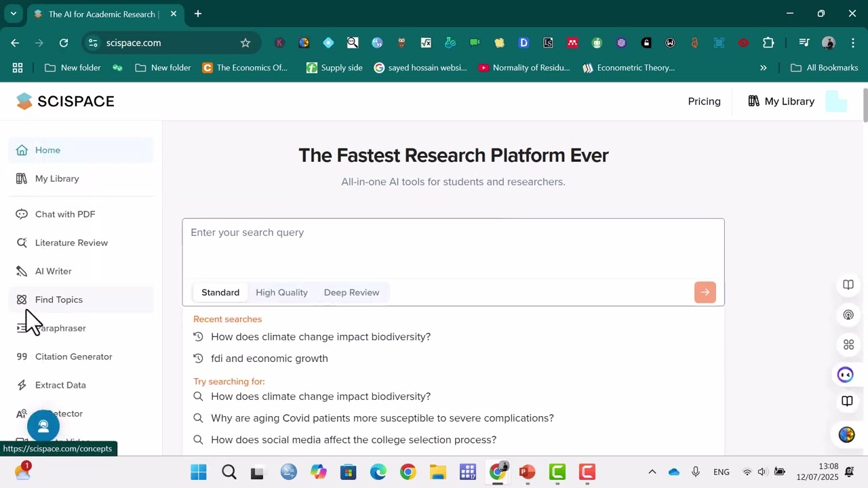Open the Normality of Residuals bookmark
868x488 pixels.
tap(524, 68)
